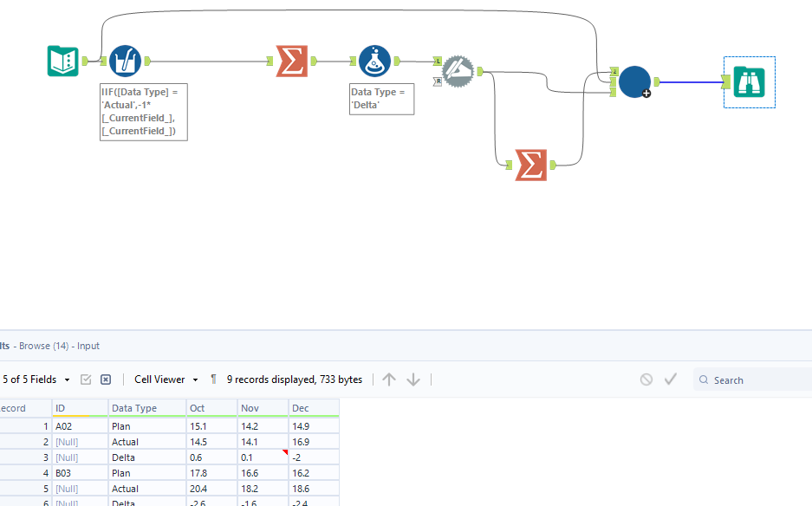Select the first Summarize tool
This screenshot has width=812, height=506.
pos(291,61)
